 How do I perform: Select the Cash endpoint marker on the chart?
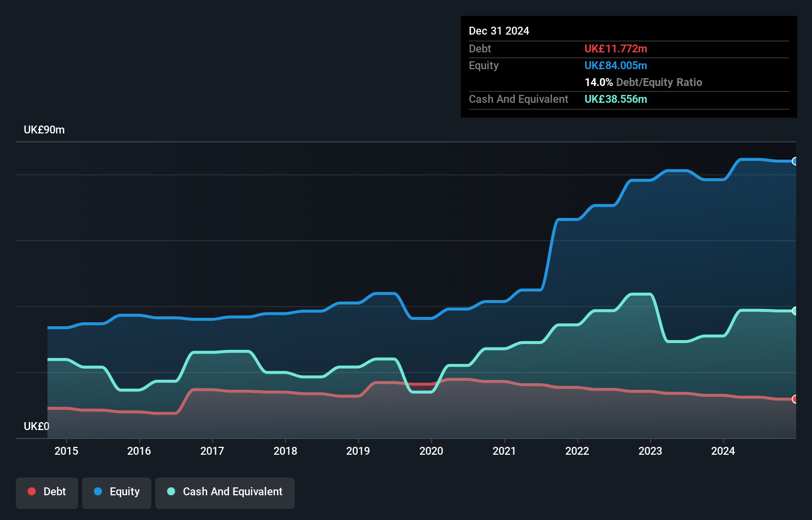coord(795,311)
